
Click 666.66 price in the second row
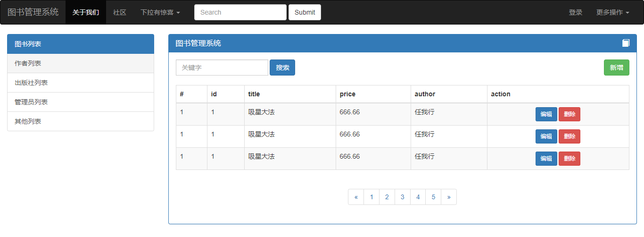[349, 134]
